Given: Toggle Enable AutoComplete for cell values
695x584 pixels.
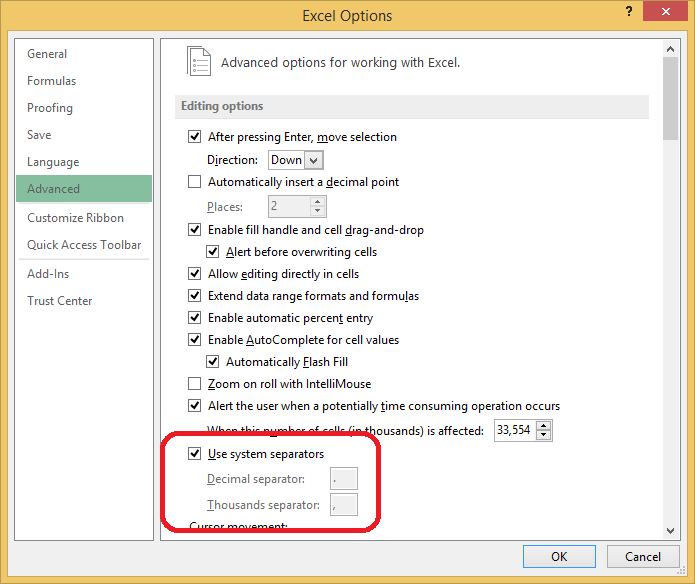Looking at the screenshot, I should [195, 339].
